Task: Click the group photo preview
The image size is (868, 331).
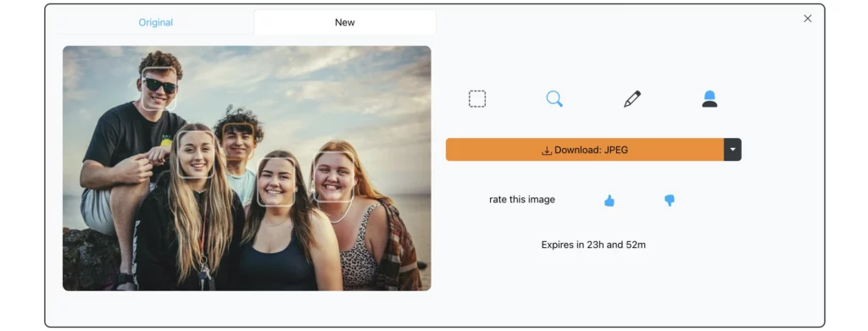Action: point(247,168)
